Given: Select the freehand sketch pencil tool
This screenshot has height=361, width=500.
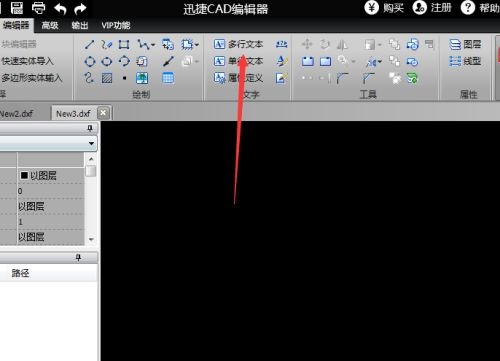Looking at the screenshot, I should (x=107, y=44).
